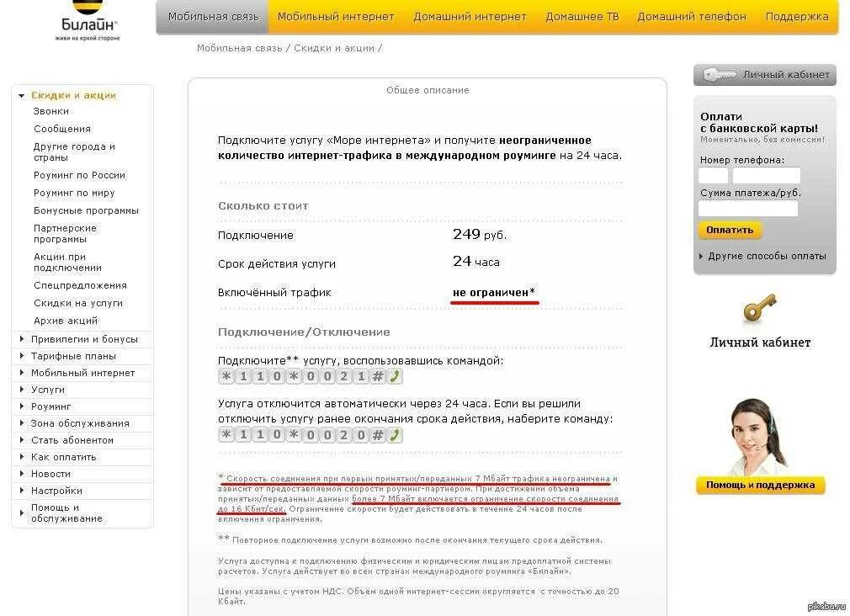The width and height of the screenshot is (850, 616).
Task: Open the Домашний интернет tab
Action: 470,17
